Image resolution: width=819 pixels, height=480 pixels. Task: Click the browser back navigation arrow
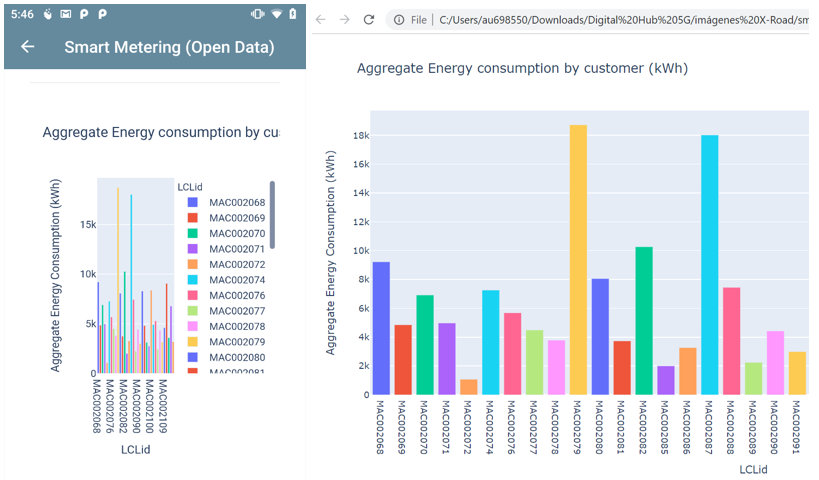321,20
